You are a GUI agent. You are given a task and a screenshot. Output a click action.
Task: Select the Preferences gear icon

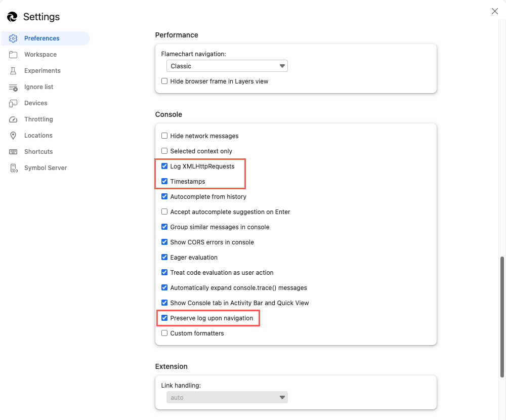pyautogui.click(x=13, y=38)
